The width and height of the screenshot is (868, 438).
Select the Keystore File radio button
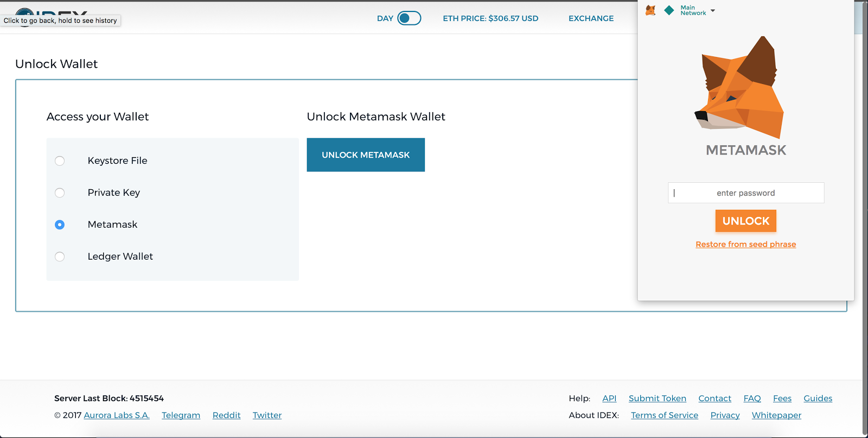pyautogui.click(x=60, y=161)
